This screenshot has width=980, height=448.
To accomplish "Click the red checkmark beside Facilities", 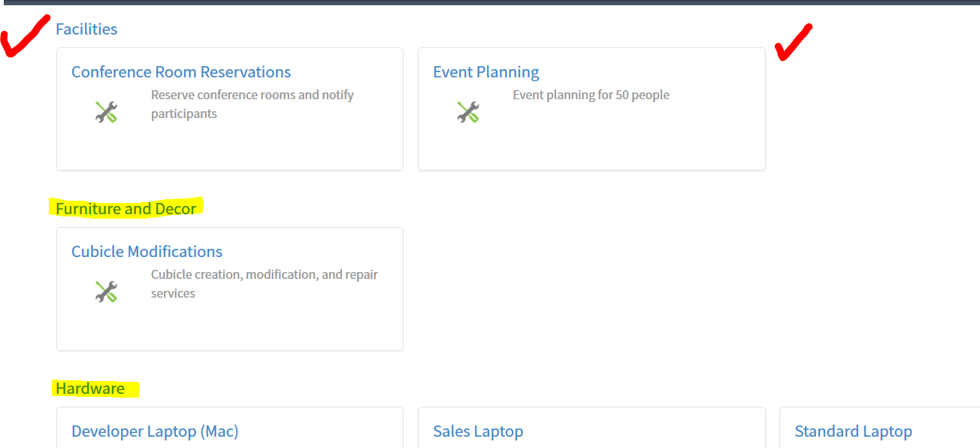I will coord(26,37).
